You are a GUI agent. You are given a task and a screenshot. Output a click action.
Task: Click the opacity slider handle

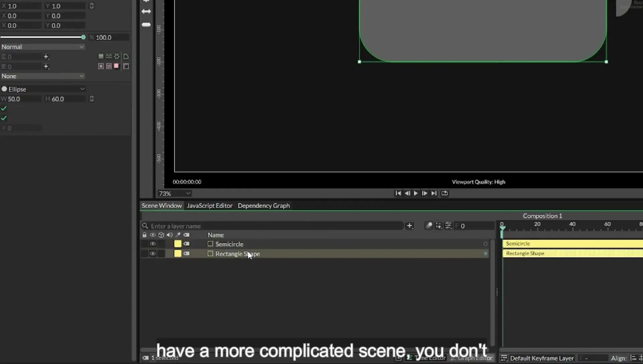83,37
